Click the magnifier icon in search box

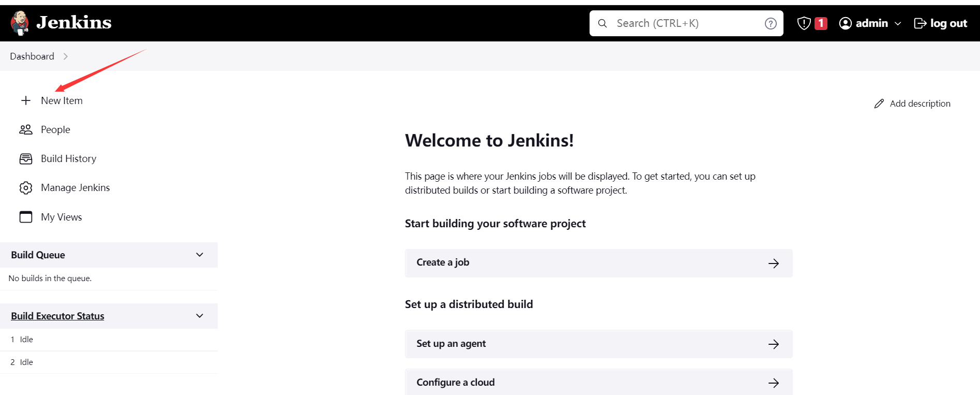pos(602,23)
